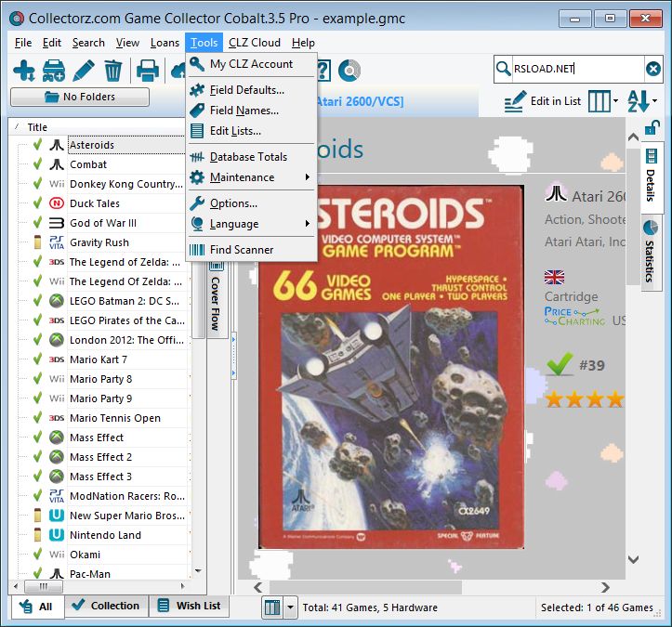Viewport: 672px width, 627px height.
Task: Open the Loans menu
Action: tap(165, 43)
